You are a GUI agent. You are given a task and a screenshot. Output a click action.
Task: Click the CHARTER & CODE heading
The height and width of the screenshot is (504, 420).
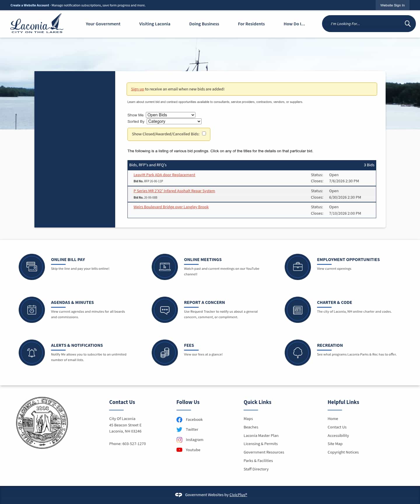tap(335, 302)
